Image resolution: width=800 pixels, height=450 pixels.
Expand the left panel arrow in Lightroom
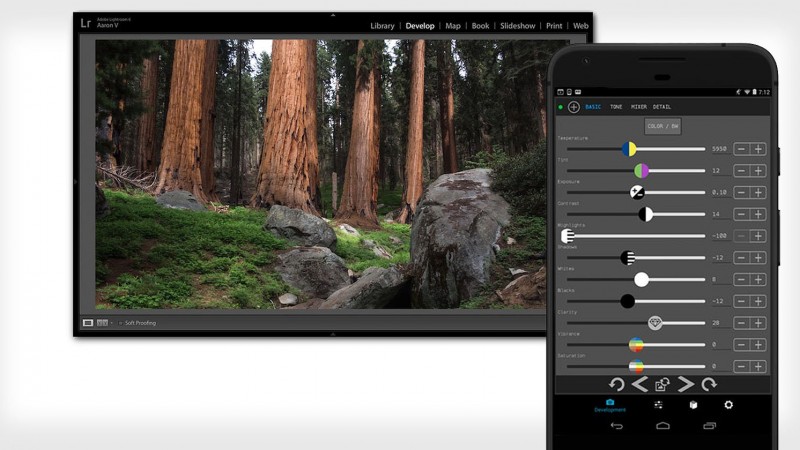pos(76,181)
